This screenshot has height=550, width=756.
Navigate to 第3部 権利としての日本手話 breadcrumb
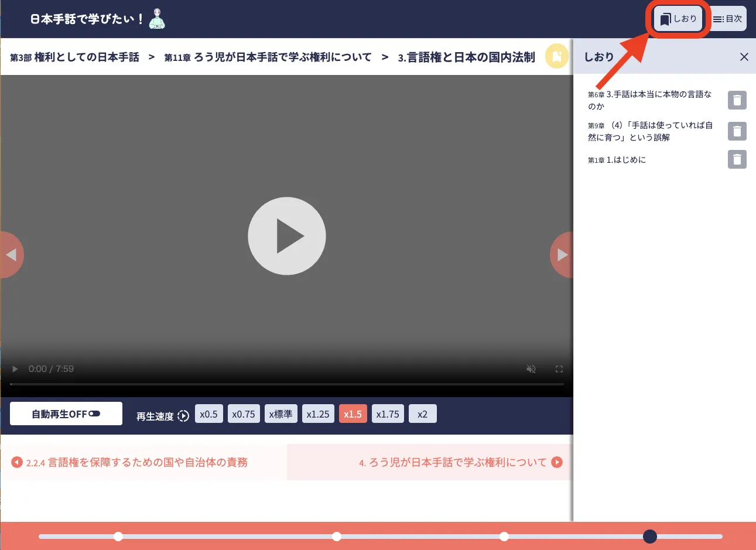pyautogui.click(x=75, y=57)
